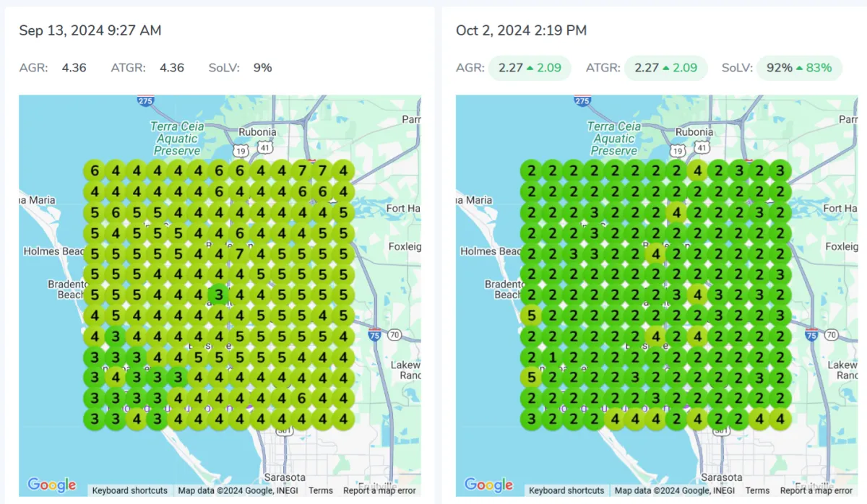
Task: Click the US 41 shield on left map
Action: (265, 148)
